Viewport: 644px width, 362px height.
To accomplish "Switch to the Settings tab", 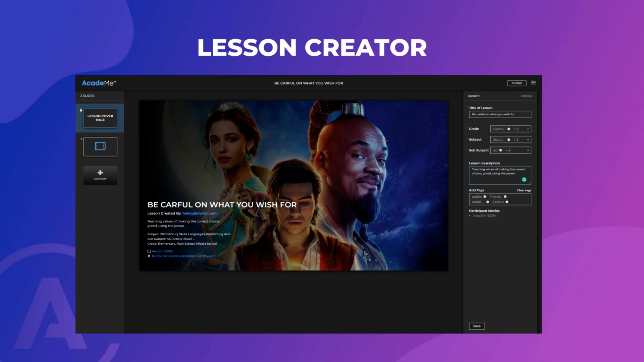I will [x=526, y=96].
